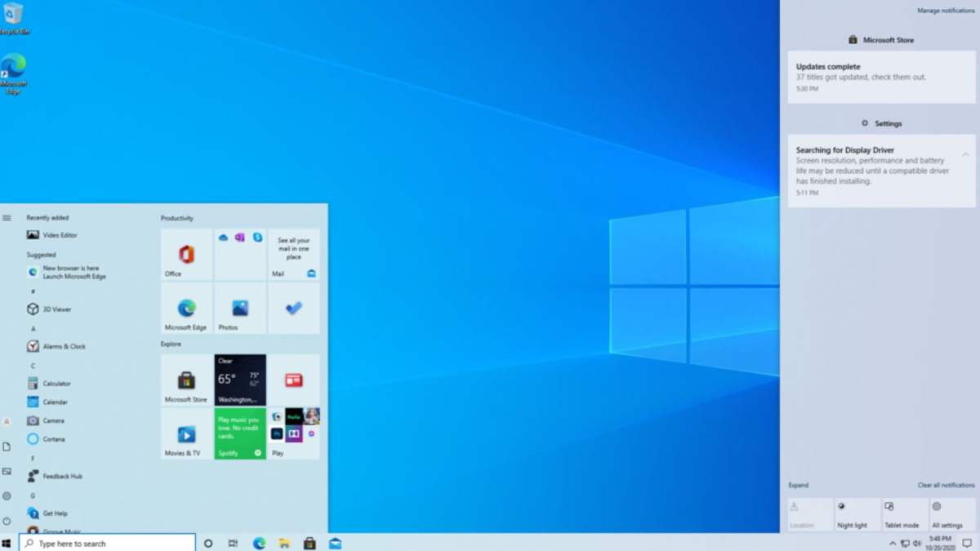Viewport: 980px width, 551px height.
Task: Show hidden icons in the system tray
Action: pos(893,542)
